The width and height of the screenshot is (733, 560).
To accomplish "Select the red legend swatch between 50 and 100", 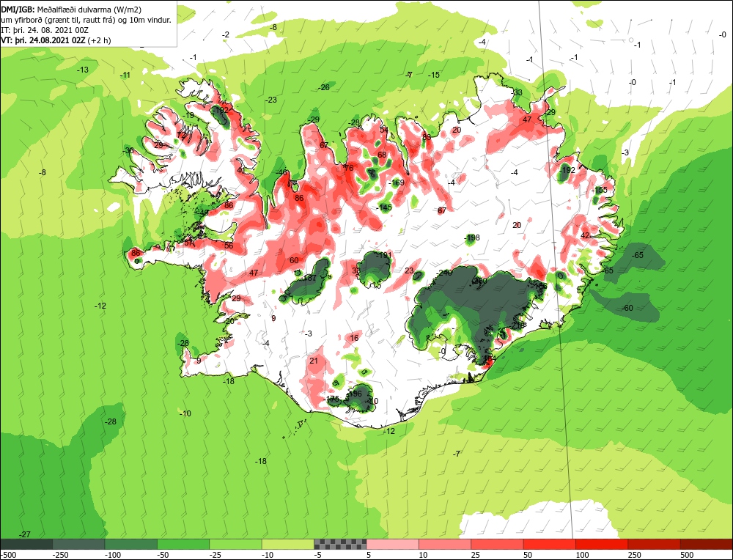I will pyautogui.click(x=550, y=544).
